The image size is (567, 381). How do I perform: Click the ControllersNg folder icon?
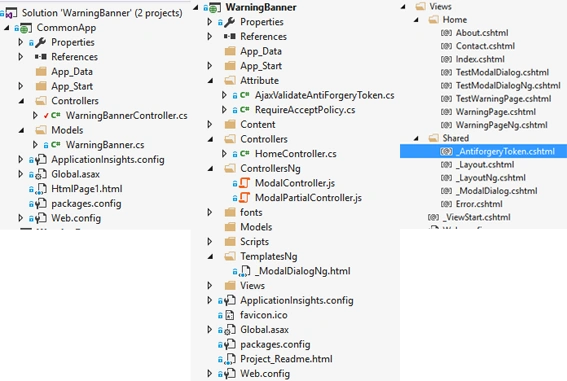[x=230, y=168]
